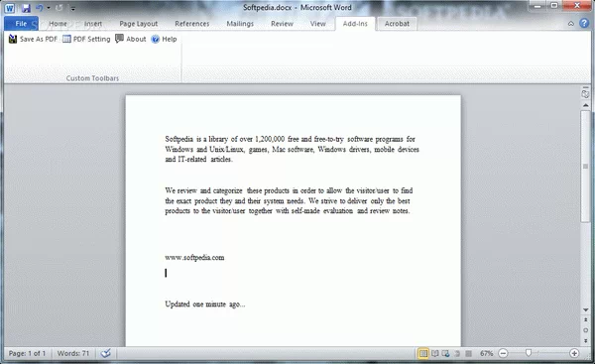Switch to Draft view
This screenshot has width=595, height=364.
click(469, 353)
